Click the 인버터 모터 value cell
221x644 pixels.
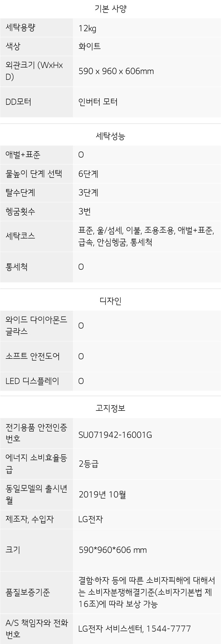click(98, 102)
